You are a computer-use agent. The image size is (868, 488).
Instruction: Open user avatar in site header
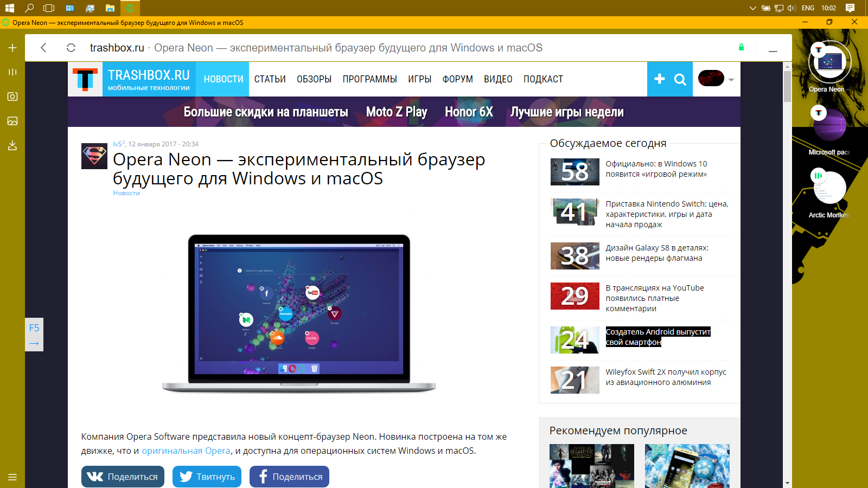click(711, 79)
